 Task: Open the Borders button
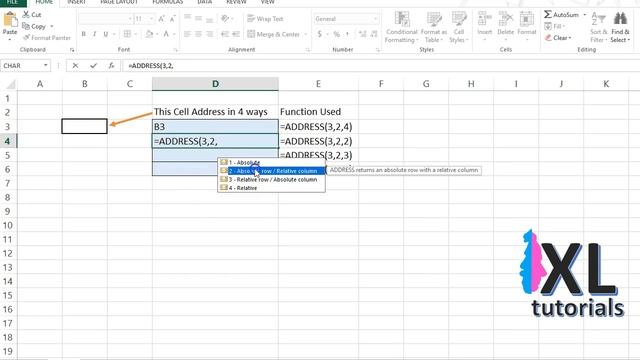click(x=127, y=34)
